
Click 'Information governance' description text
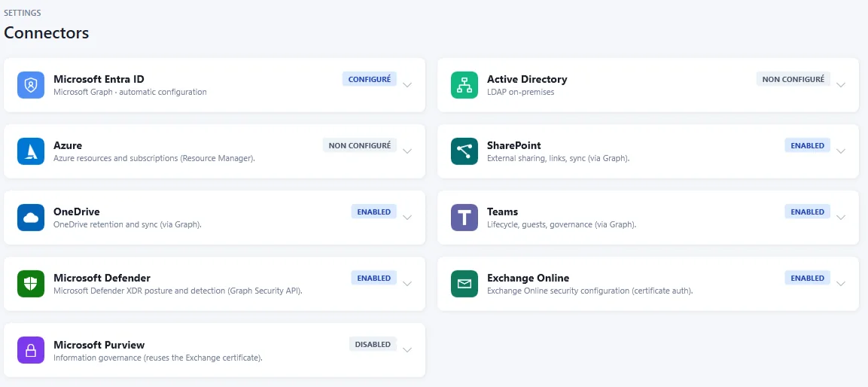click(158, 358)
